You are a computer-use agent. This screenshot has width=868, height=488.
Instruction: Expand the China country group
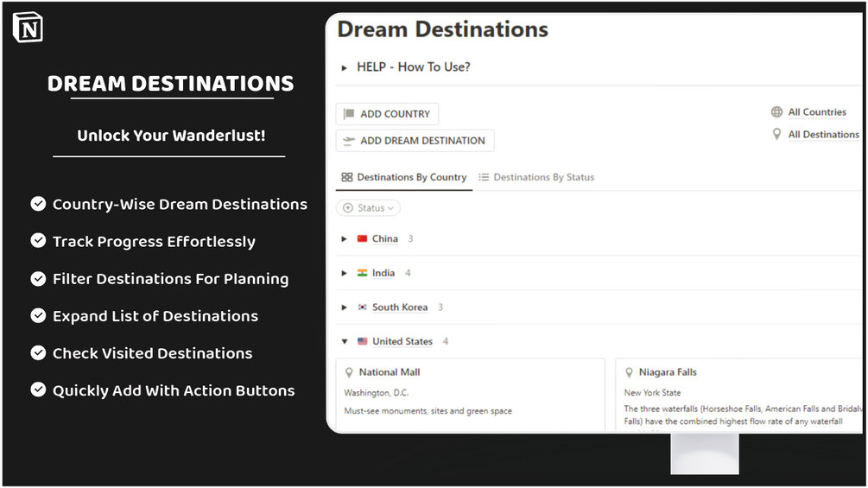tap(345, 239)
